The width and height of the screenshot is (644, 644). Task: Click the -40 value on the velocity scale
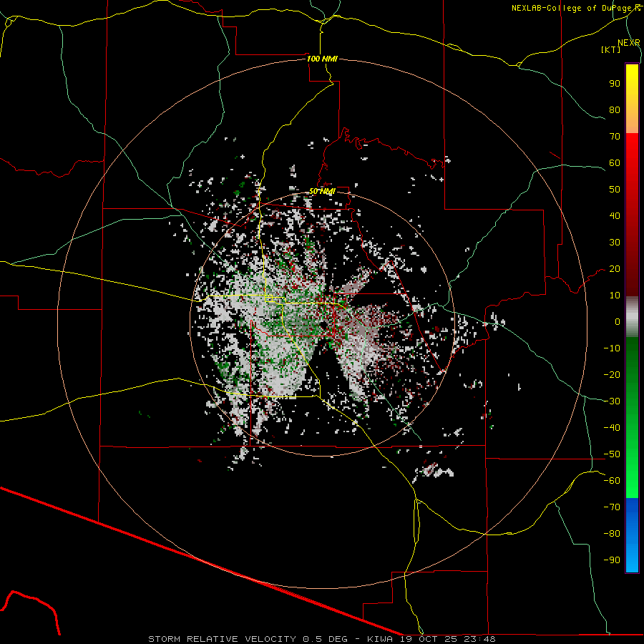(x=612, y=428)
